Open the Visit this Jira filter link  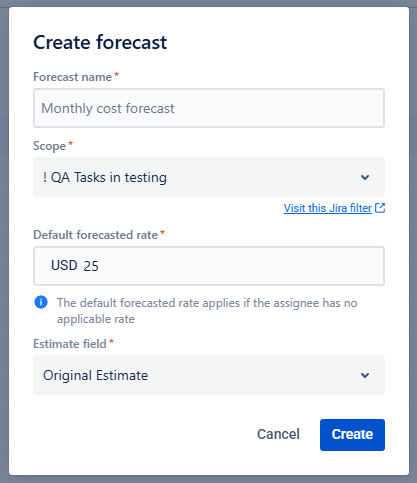pos(328,208)
